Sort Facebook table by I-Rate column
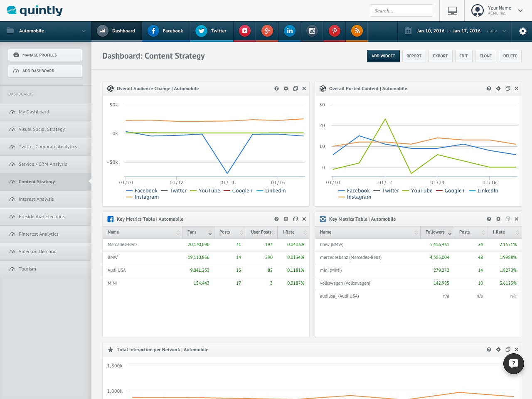 click(x=293, y=232)
